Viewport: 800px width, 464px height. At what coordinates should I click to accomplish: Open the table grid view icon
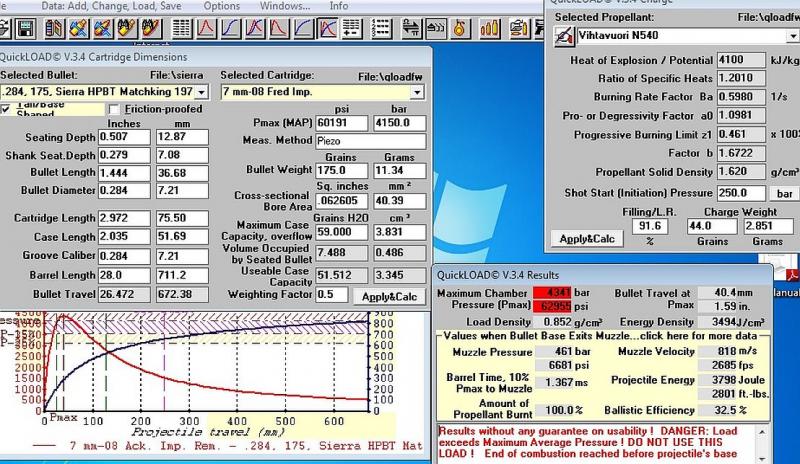(x=181, y=29)
